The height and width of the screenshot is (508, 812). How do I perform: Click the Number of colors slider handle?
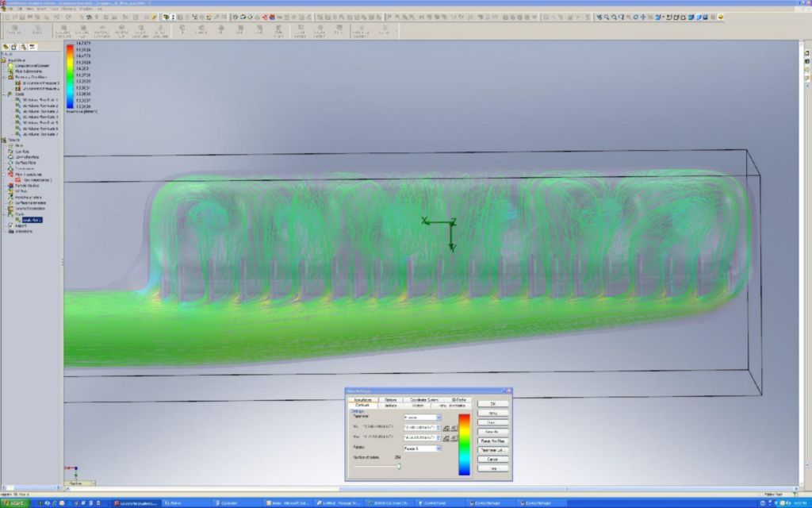click(399, 466)
